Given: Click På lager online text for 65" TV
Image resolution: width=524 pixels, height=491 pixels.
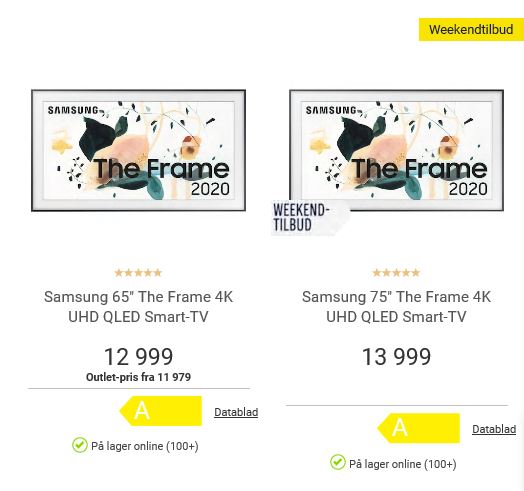Looking at the screenshot, I should click(x=145, y=446).
